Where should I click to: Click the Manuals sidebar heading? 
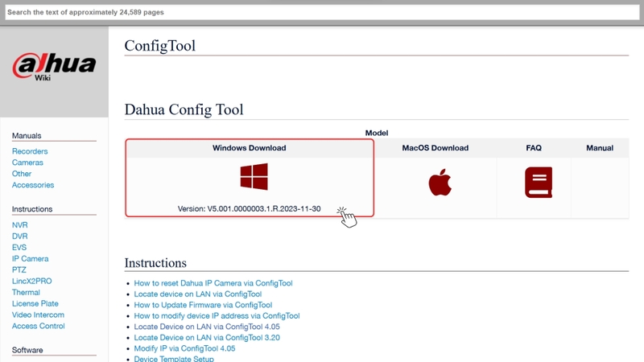(27, 136)
